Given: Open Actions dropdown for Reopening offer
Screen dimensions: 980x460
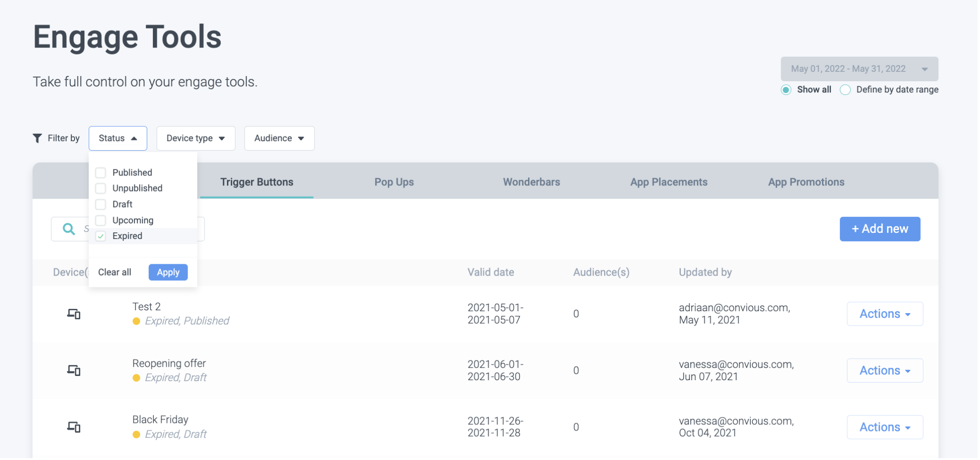Looking at the screenshot, I should point(884,371).
